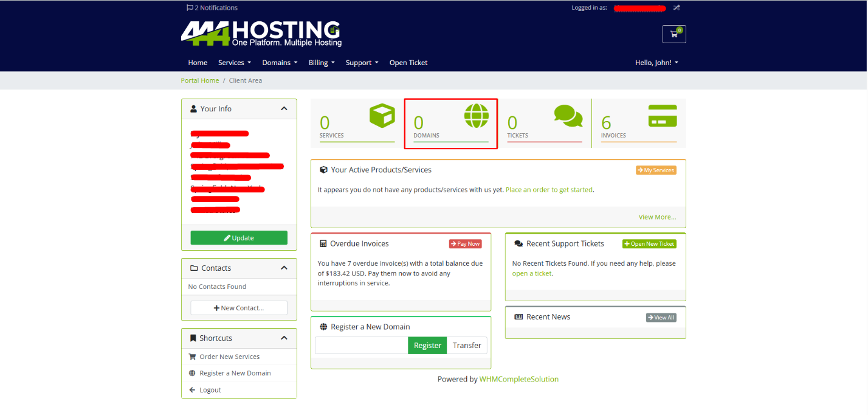Viewport: 868px width, 415px height.
Task: Click the shuffle icon beside logged-in name
Action: 677,8
